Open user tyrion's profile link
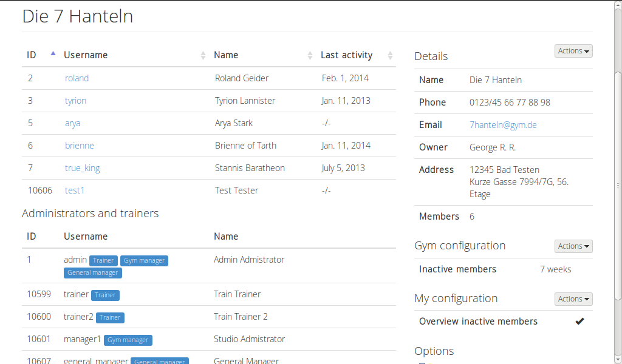This screenshot has height=364, width=622. click(x=75, y=101)
